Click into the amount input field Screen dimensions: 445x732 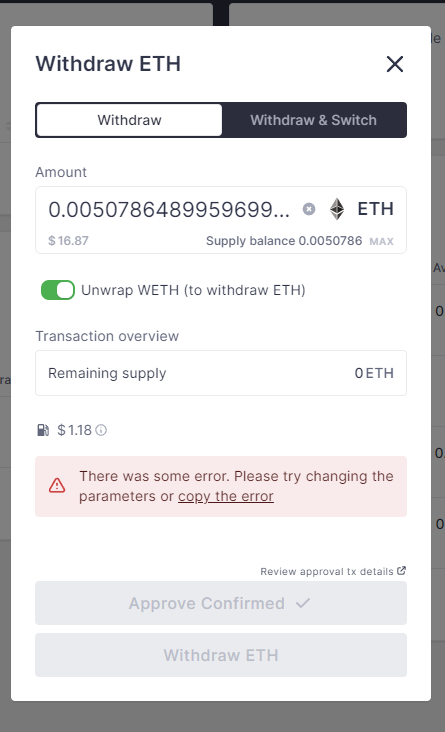[x=169, y=210]
